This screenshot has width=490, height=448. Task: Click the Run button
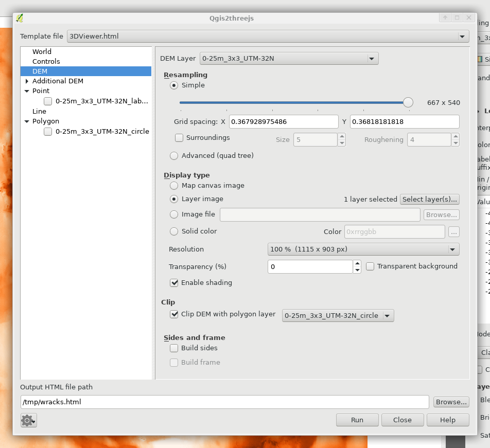pyautogui.click(x=357, y=420)
